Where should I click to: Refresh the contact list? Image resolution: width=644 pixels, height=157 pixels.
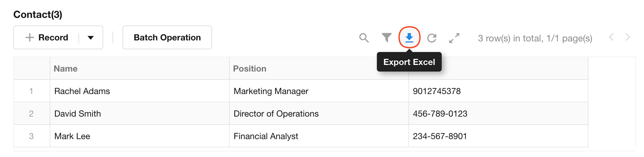pos(432,38)
